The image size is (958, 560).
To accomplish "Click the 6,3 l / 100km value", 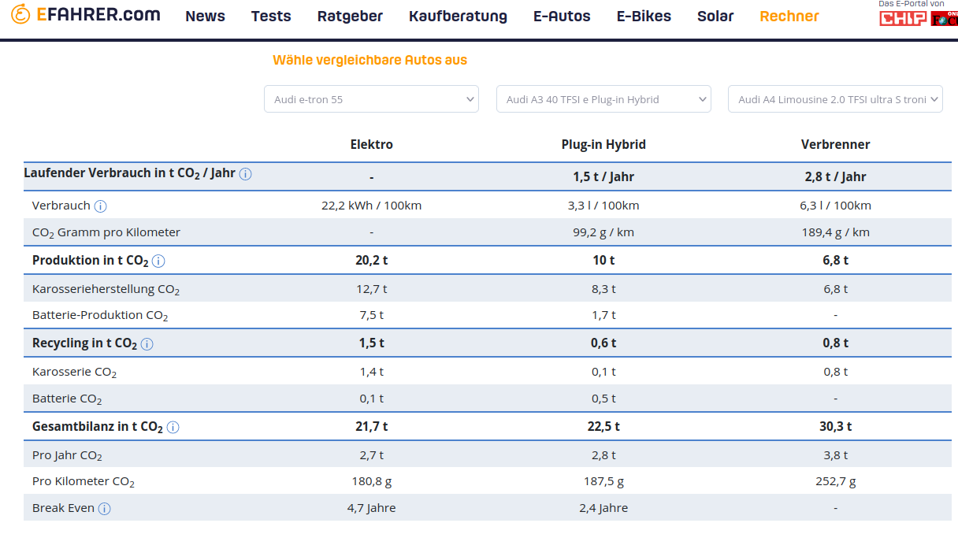I will [x=836, y=206].
